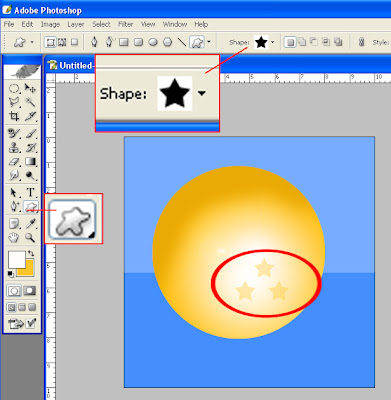The height and width of the screenshot is (400, 391).
Task: Toggle the chain link icon before Style
Action: pyautogui.click(x=362, y=42)
